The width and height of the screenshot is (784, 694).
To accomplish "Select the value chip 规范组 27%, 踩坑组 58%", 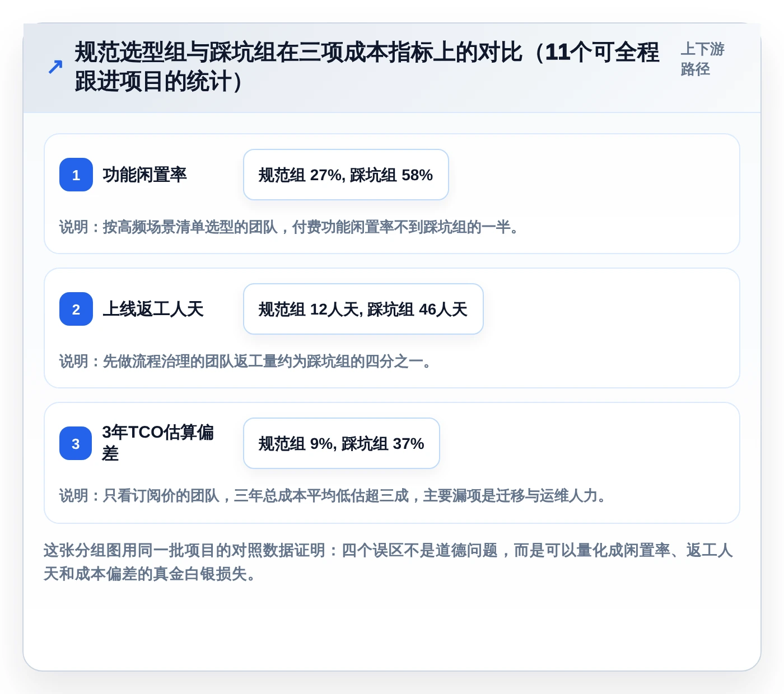I will pos(346,175).
